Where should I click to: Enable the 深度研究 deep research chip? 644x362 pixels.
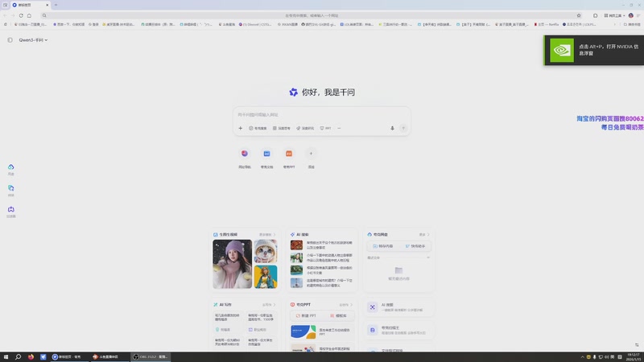(306, 128)
